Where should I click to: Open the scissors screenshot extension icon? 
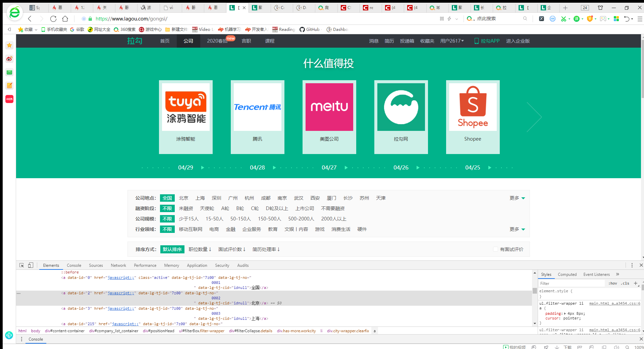pos(563,19)
